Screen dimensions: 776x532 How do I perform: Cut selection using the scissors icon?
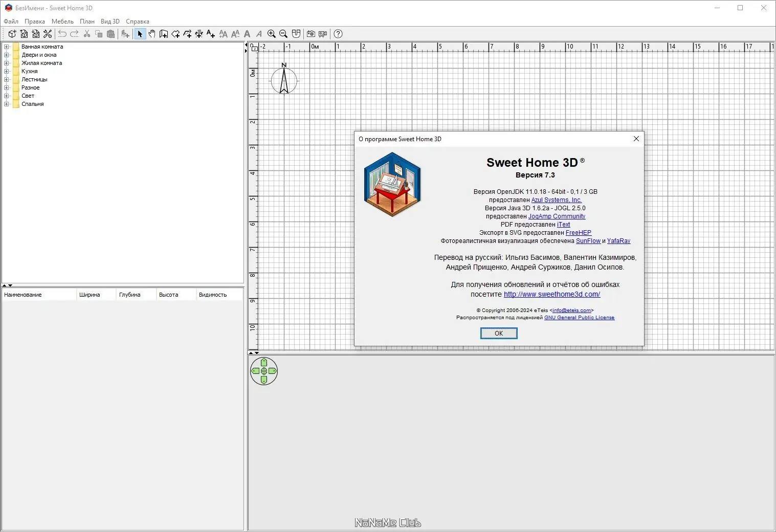pyautogui.click(x=87, y=34)
